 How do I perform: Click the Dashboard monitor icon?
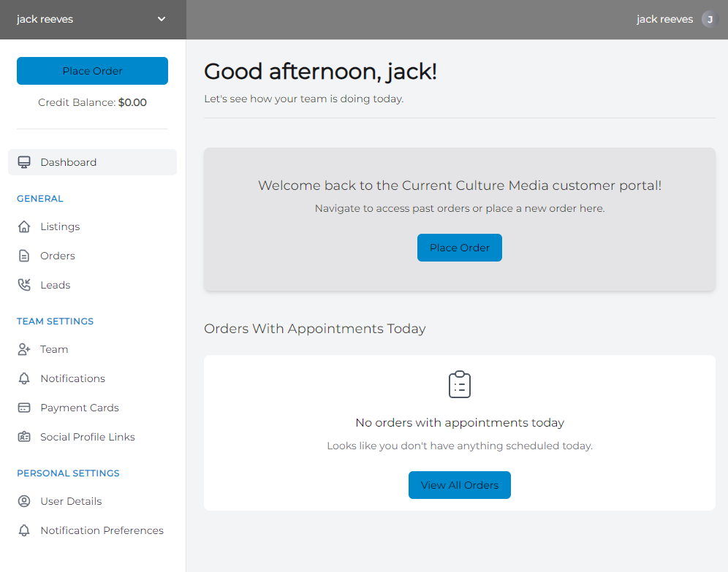coord(24,162)
